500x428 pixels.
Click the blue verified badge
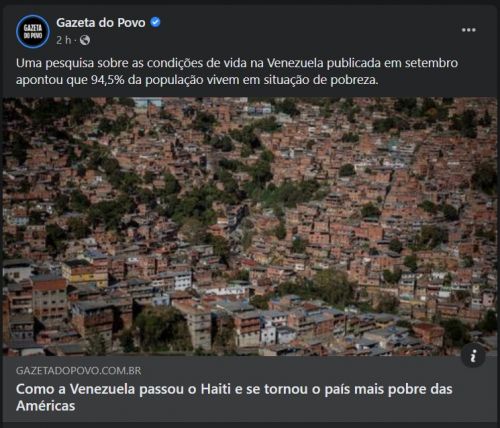tap(155, 22)
